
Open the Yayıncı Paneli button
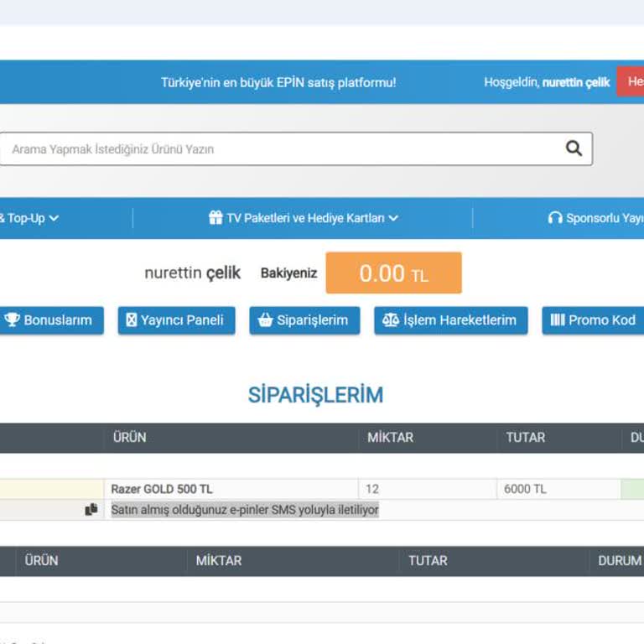(x=177, y=320)
